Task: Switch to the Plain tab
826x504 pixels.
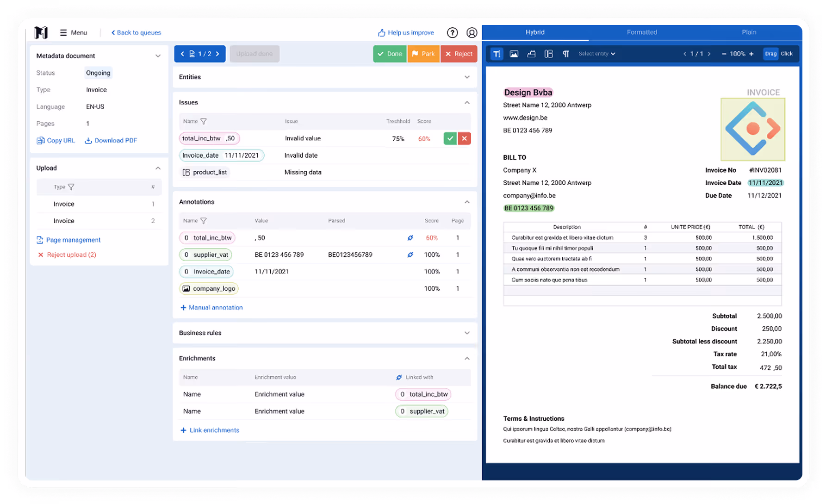Action: 749,32
